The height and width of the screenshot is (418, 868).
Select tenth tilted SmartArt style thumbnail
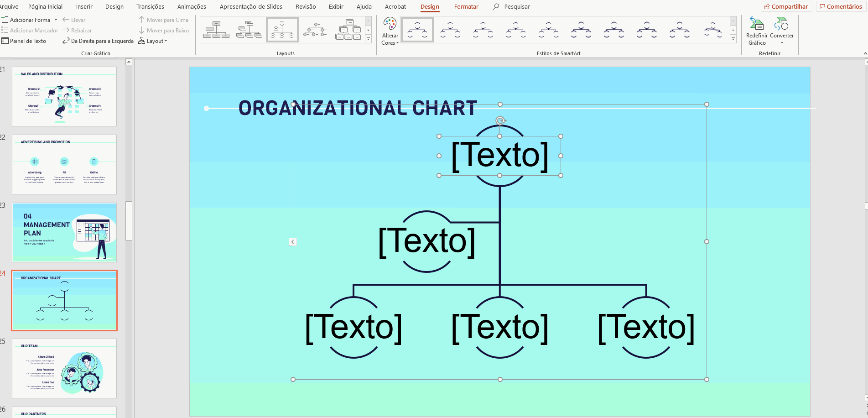tap(712, 30)
